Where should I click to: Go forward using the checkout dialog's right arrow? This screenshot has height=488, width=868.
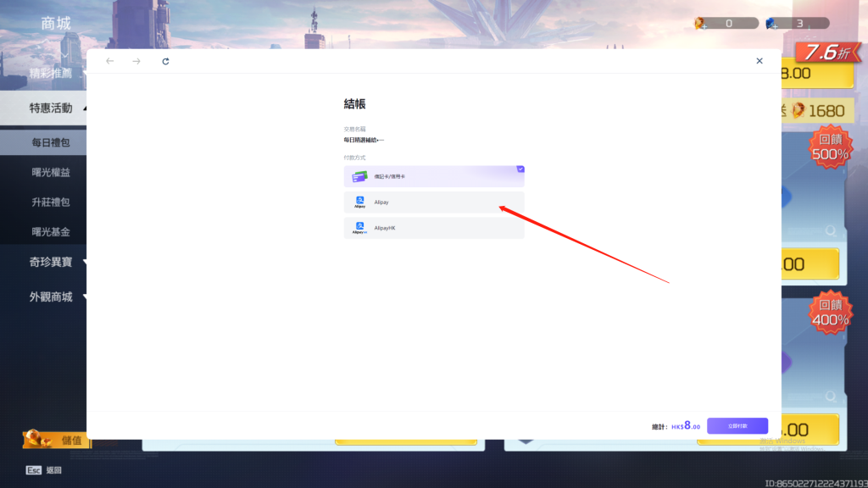136,61
